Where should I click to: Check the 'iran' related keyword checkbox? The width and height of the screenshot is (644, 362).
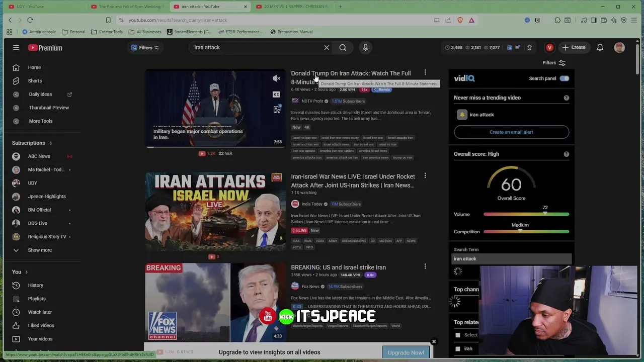tap(457, 348)
